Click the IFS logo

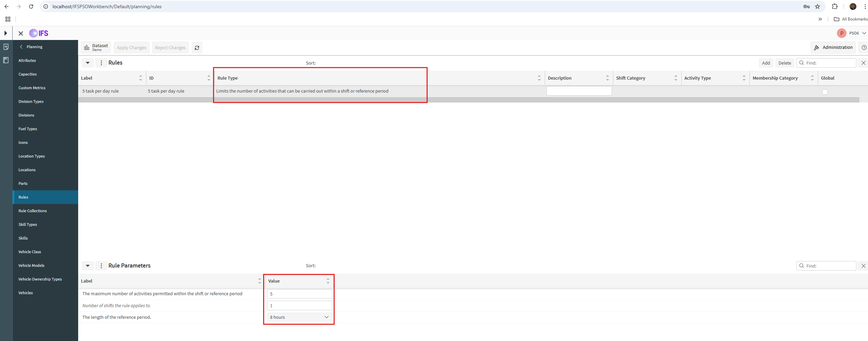(39, 33)
